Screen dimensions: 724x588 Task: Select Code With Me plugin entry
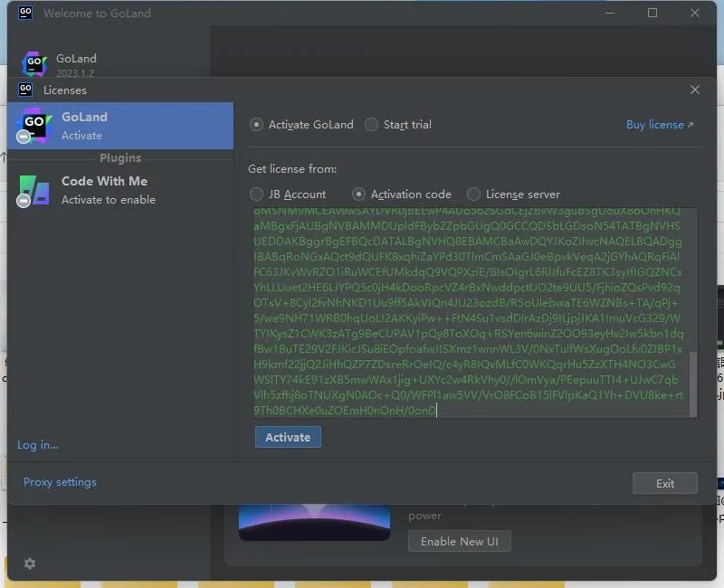click(x=120, y=190)
